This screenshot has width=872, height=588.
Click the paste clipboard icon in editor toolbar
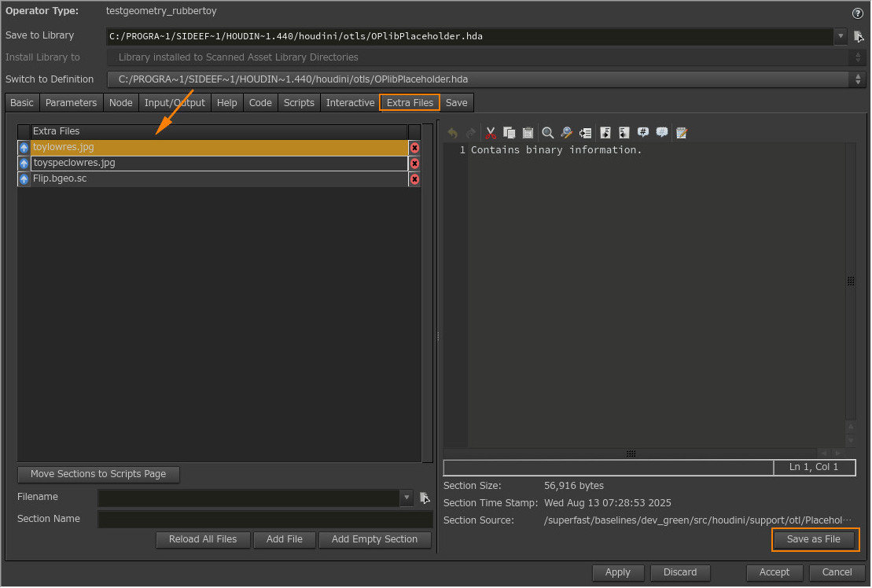point(528,133)
